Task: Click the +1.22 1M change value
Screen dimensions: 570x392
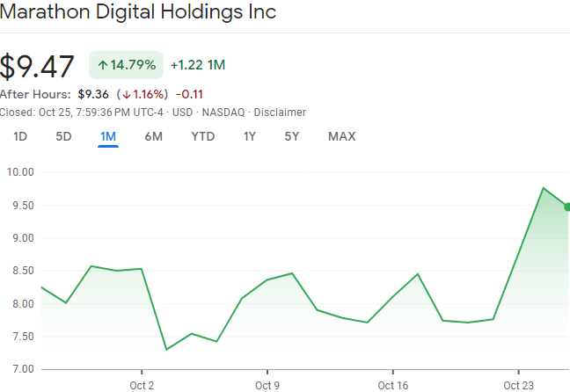Action: [198, 65]
